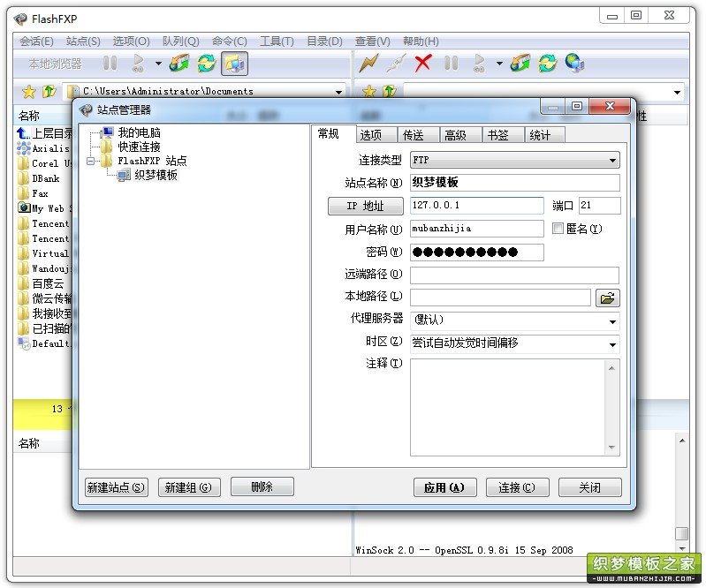
Task: Click the 连接(C) button
Action: click(x=517, y=487)
